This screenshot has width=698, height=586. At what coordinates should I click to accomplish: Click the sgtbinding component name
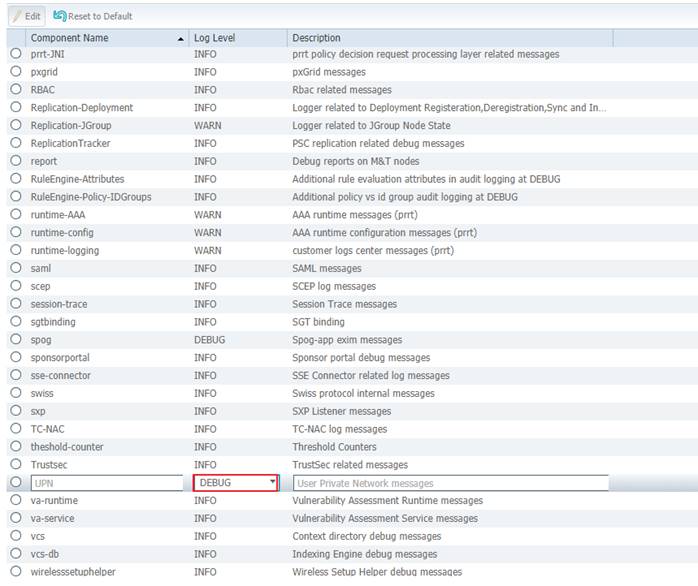53,322
